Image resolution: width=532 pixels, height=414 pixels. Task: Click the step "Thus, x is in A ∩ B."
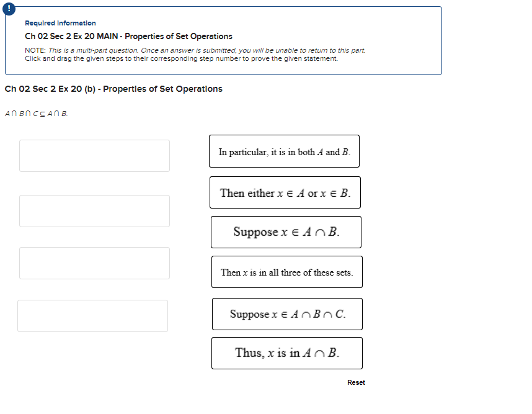point(286,353)
